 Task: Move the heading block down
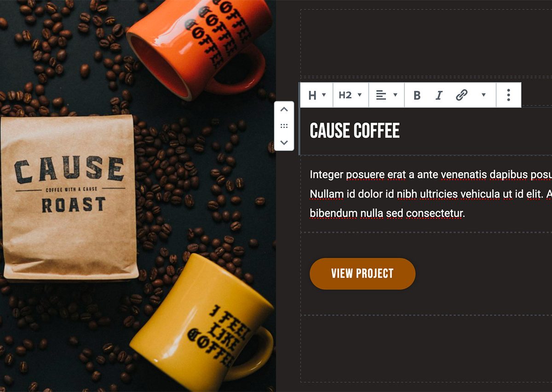(x=284, y=142)
